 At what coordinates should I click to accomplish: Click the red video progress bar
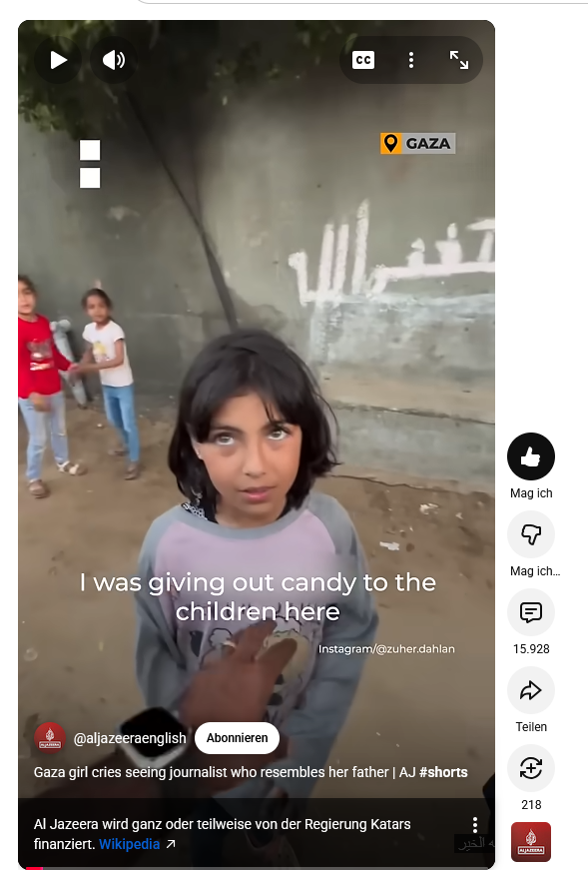click(x=34, y=868)
